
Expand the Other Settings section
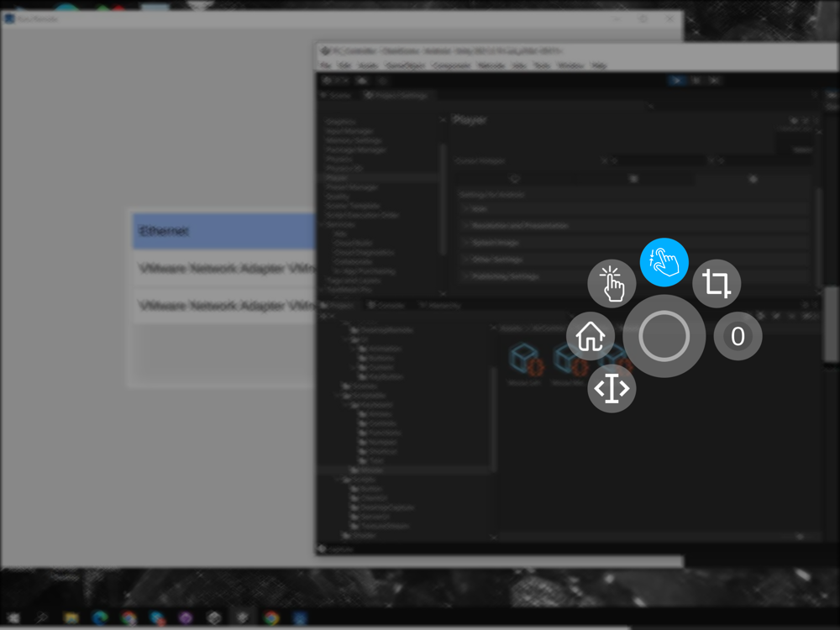click(x=635, y=260)
